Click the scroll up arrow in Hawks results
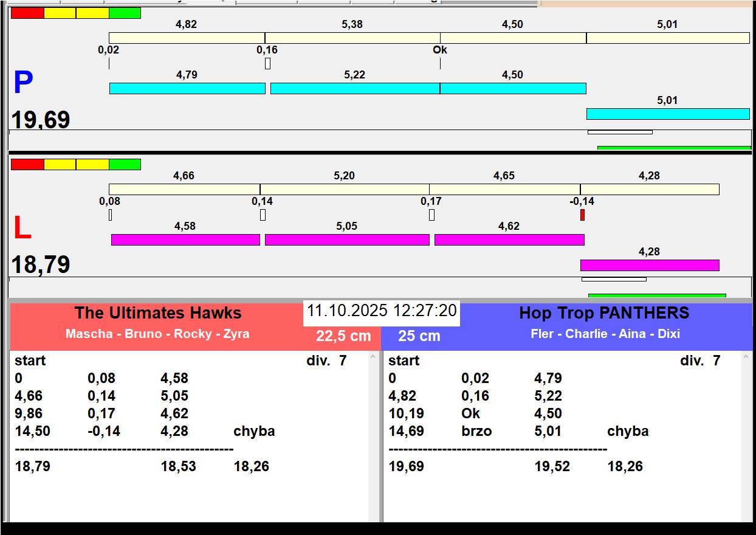756x535 pixels. point(373,357)
